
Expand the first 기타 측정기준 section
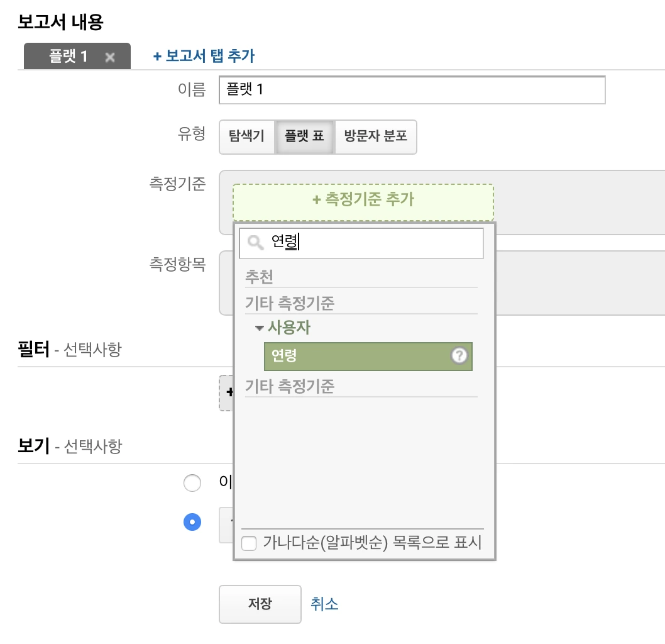pyautogui.click(x=290, y=303)
